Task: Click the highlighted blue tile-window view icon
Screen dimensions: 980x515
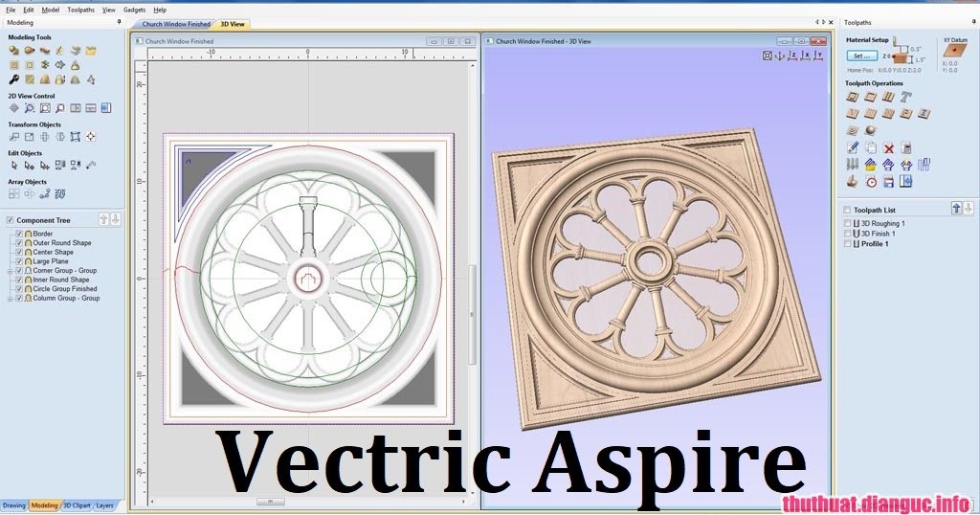Action: (x=105, y=108)
